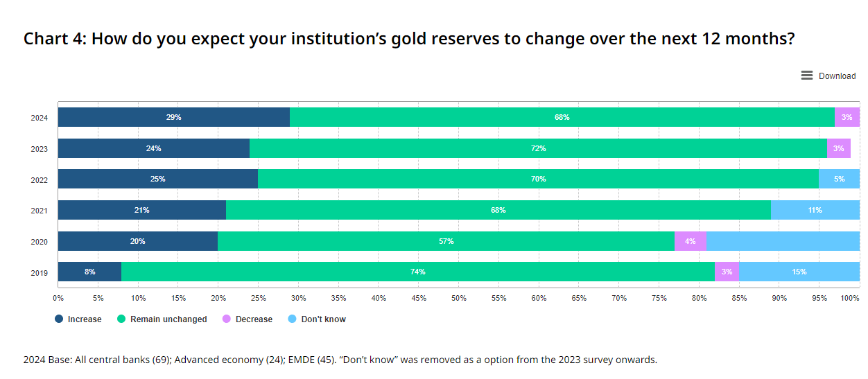Toggle the Increase legend series
Screen dimensions: 868x379
pos(85,319)
